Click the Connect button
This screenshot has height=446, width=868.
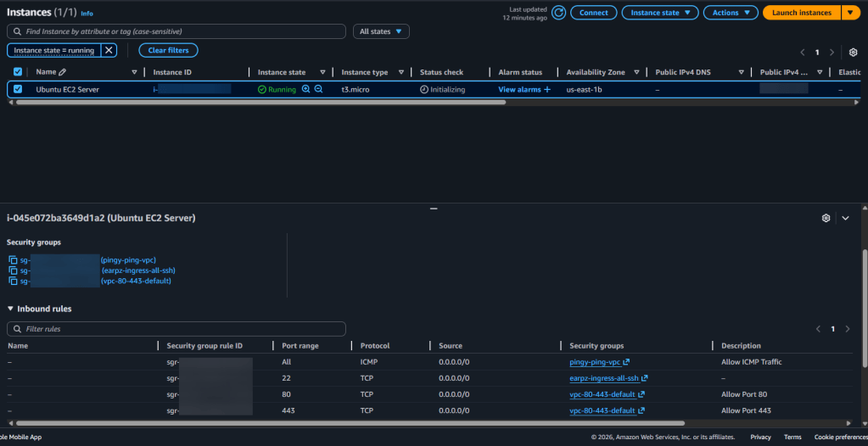click(x=593, y=13)
